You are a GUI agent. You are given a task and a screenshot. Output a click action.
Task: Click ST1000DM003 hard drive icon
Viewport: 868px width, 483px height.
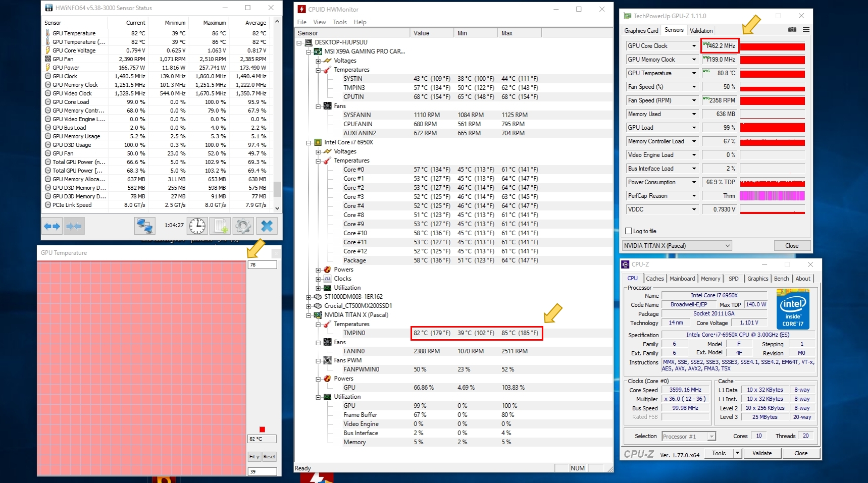coord(318,297)
